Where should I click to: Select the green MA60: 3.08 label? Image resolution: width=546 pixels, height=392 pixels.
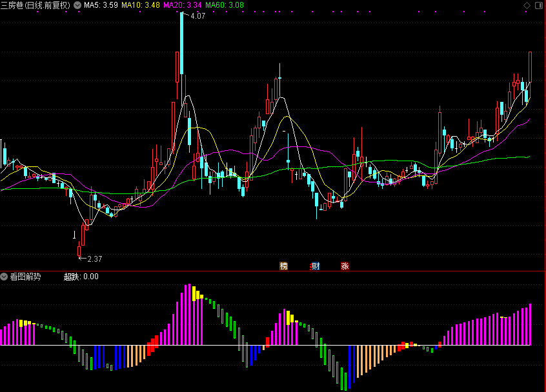225,5
